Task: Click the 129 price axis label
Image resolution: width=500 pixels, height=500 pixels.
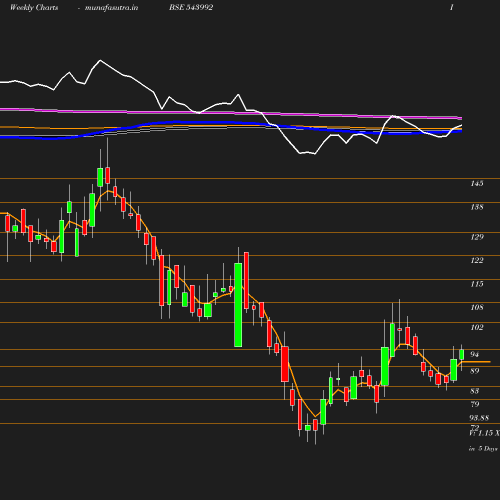Action: (x=477, y=237)
